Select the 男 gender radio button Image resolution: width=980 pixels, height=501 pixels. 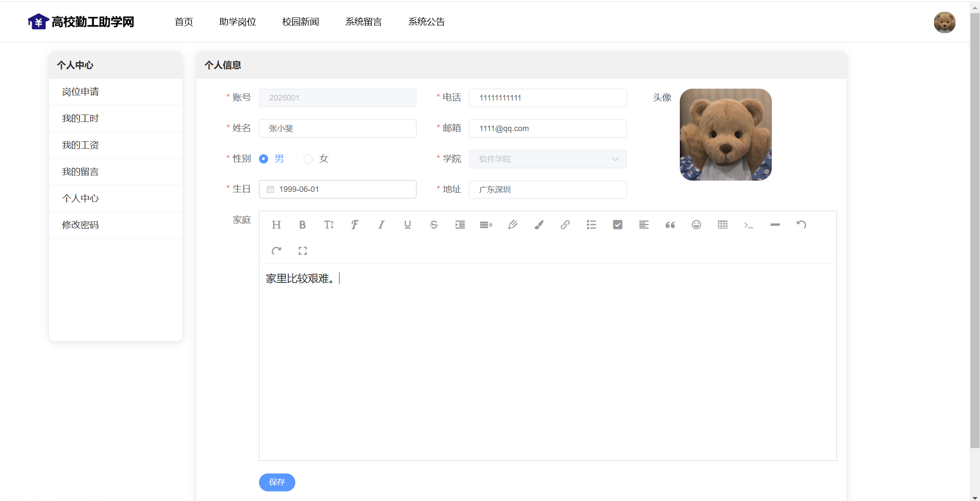[264, 159]
